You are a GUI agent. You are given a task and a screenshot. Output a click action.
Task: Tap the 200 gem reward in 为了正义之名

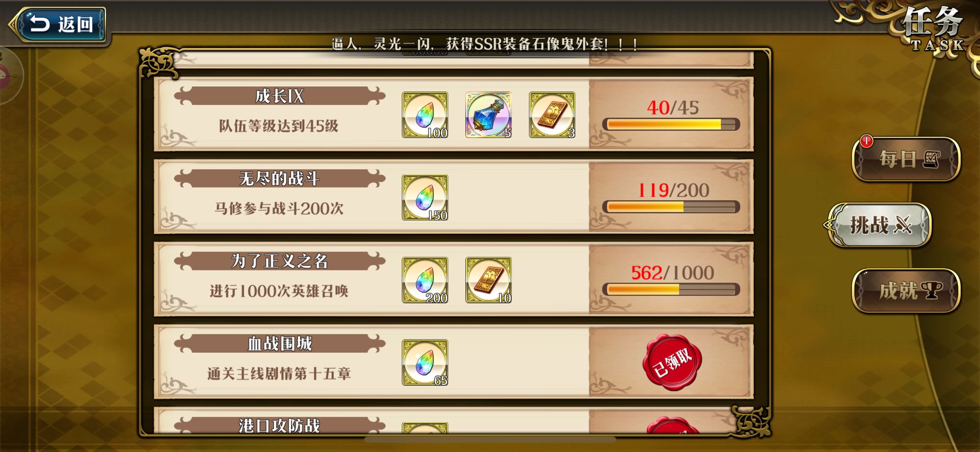425,280
